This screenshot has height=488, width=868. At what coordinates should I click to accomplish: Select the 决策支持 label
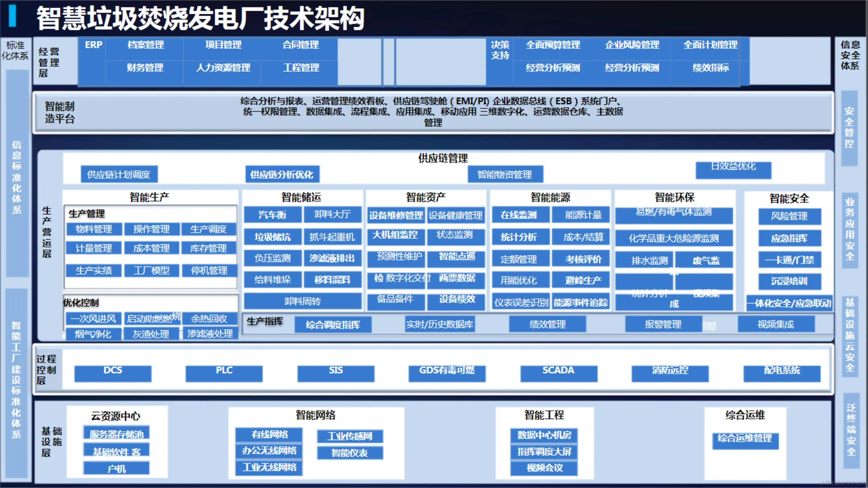[500, 50]
